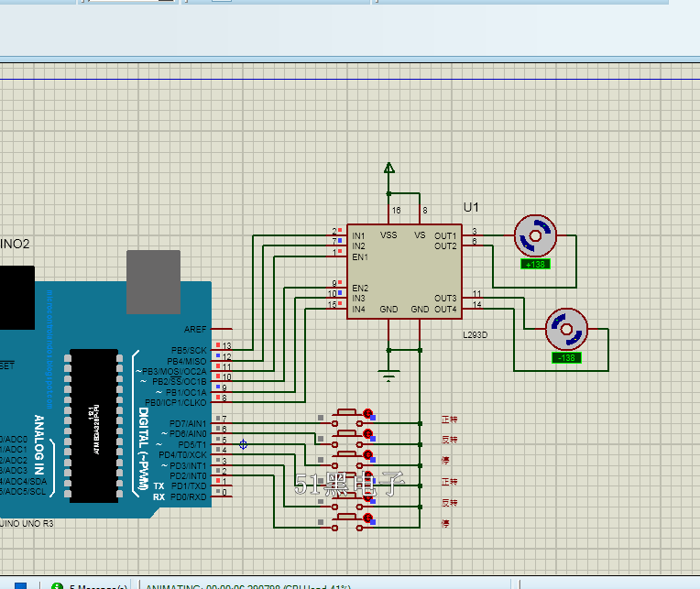
Task: Select the L293D driver chip U1
Action: tap(404, 272)
